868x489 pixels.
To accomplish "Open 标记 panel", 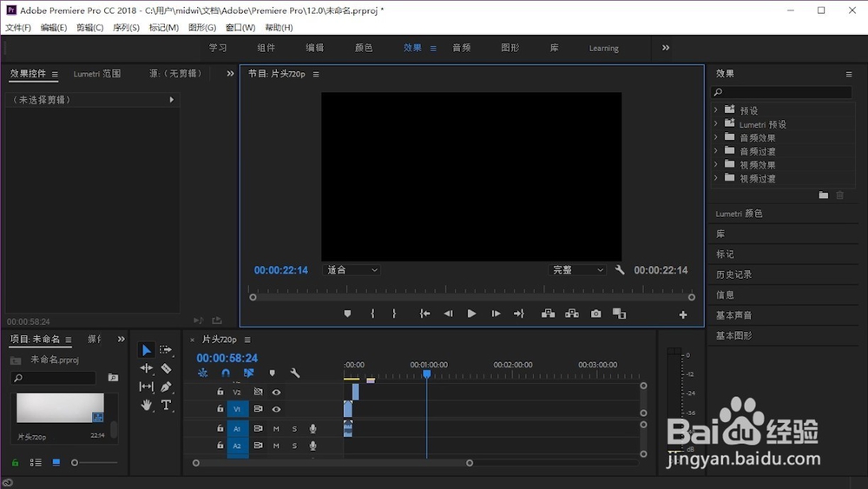I will pos(725,254).
